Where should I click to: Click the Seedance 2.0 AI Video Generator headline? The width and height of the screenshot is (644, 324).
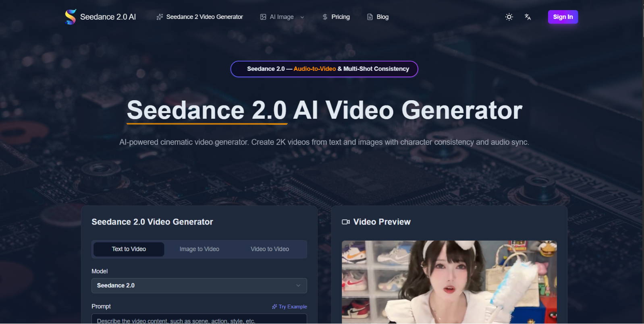pyautogui.click(x=324, y=110)
